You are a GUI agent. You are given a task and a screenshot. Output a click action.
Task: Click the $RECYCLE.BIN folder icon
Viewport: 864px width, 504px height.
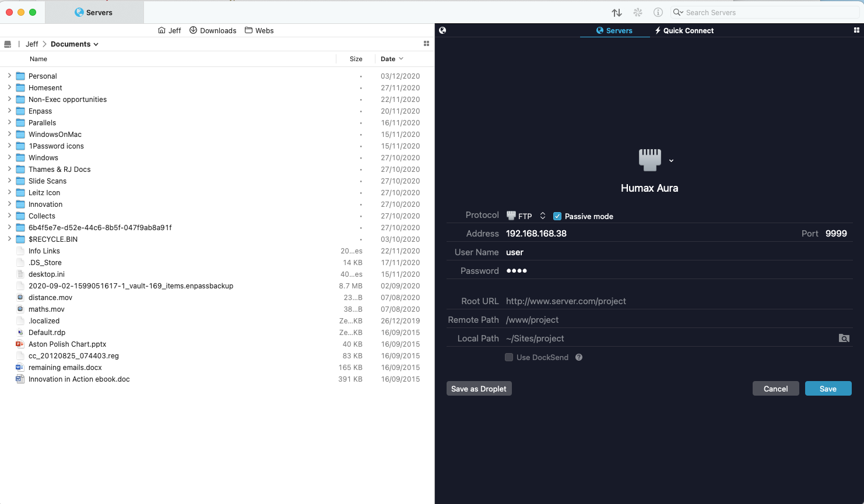(x=20, y=239)
